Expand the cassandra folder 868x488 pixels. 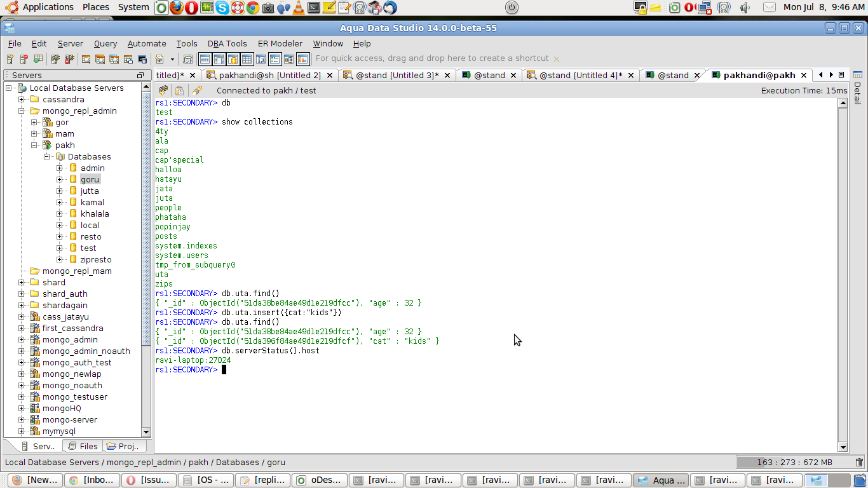(22, 100)
